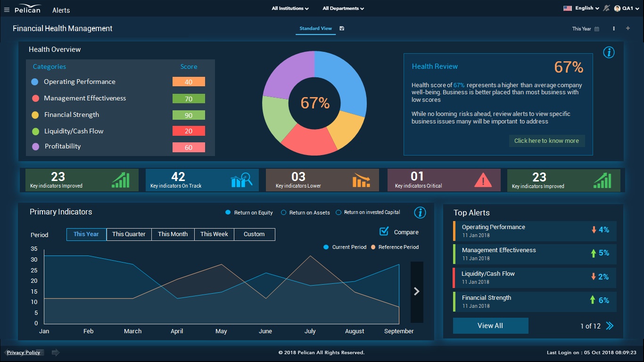Viewport: 644px width, 362px height.
Task: Click the next-page chevron showing 1 of 12
Action: tap(609, 325)
